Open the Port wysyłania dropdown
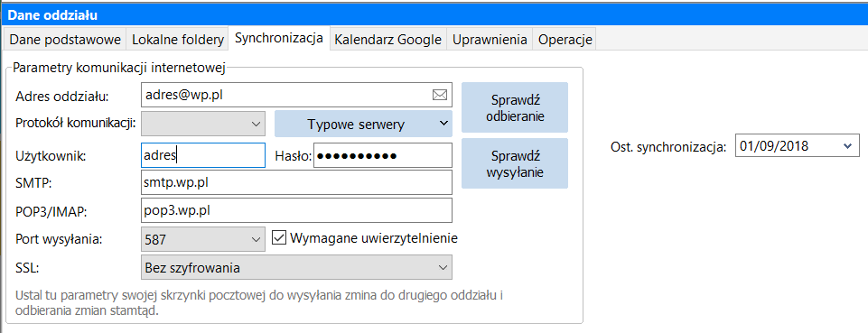Image resolution: width=868 pixels, height=333 pixels. point(203,239)
